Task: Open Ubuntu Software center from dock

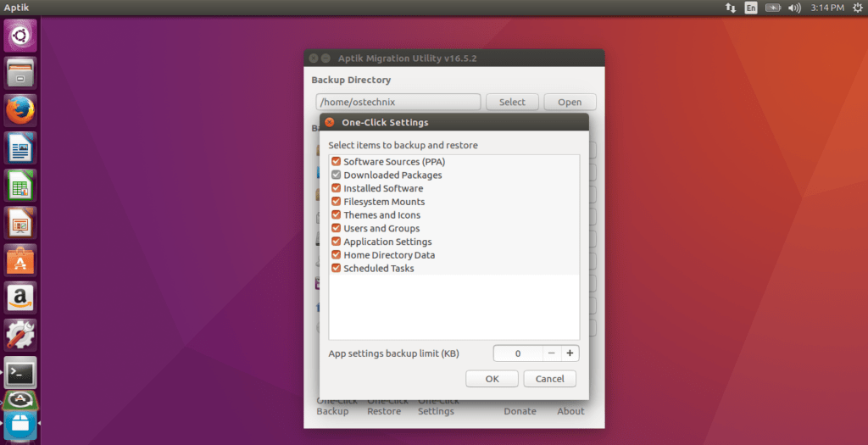Action: click(x=20, y=260)
